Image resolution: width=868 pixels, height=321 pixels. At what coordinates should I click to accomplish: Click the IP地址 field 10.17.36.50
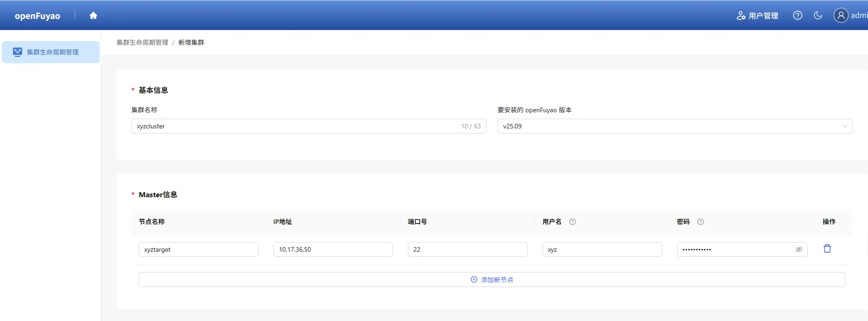pos(333,249)
